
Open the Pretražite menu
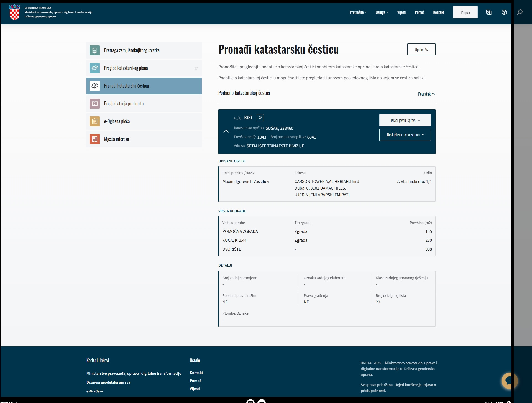(358, 12)
